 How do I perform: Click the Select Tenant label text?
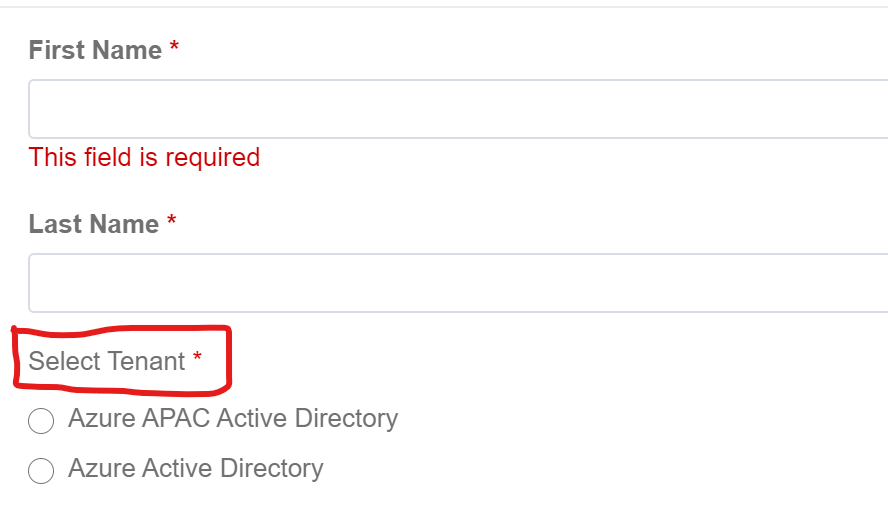tap(106, 361)
